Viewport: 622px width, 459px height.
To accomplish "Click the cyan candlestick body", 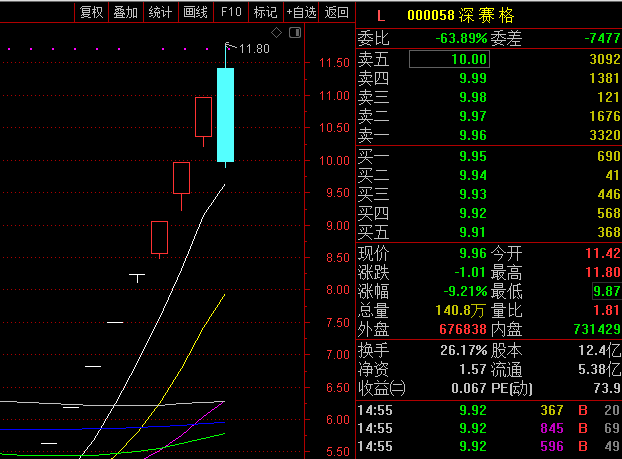I will point(225,115).
